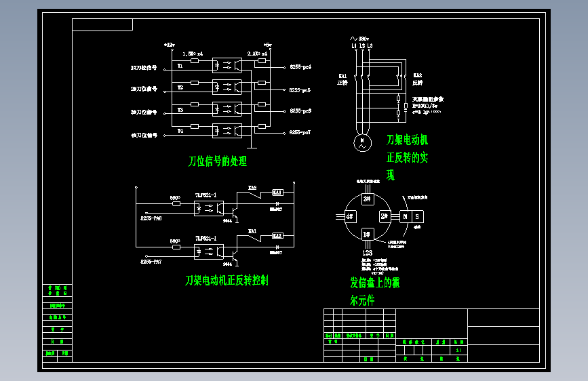
Task: Click the transistor symbol in the 8255-PA6 branch
Action: tap(235, 212)
